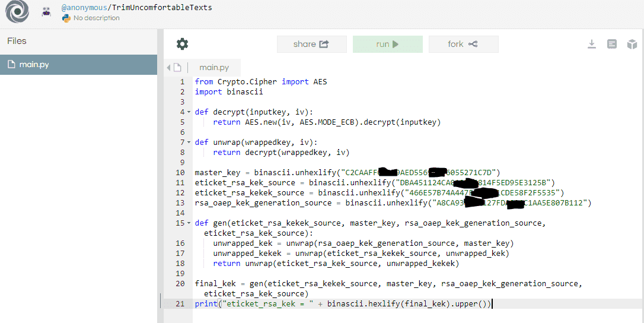Click line number 21 in the gutter
Image resolution: width=644 pixels, height=323 pixels.
tap(180, 304)
